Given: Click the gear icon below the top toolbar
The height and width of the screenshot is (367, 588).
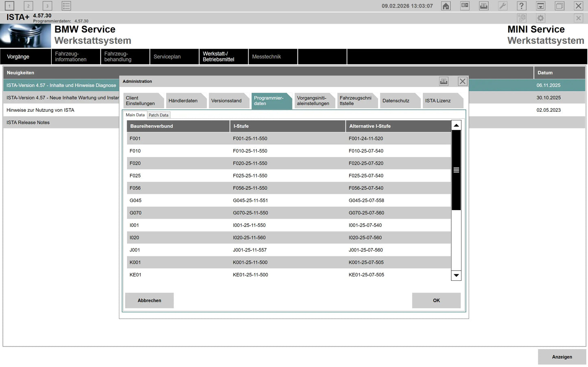Looking at the screenshot, I should click(x=540, y=18).
